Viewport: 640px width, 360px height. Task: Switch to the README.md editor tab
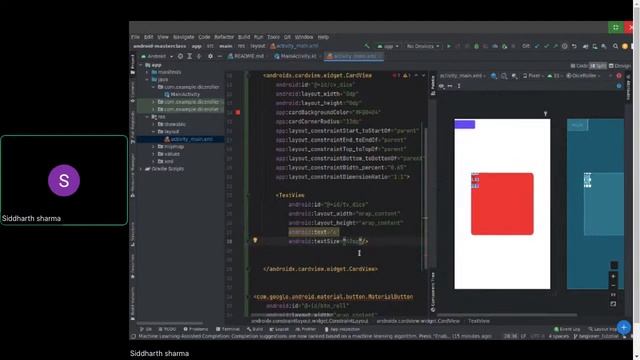pos(246,56)
